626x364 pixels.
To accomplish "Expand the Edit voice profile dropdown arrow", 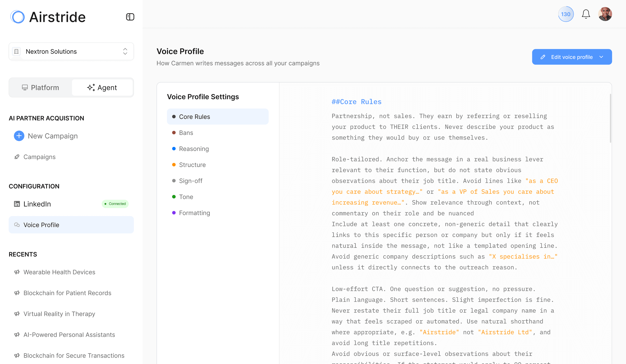I will point(601,57).
